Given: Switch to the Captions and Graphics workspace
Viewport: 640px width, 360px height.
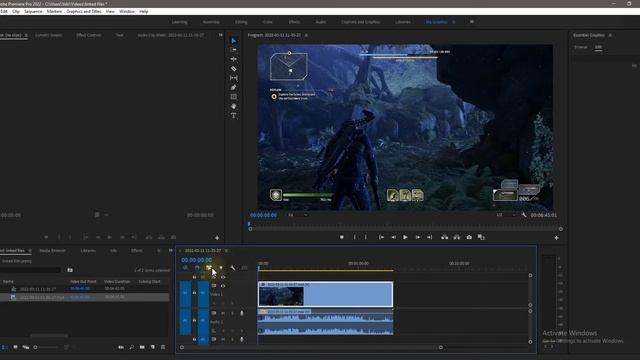Looking at the screenshot, I should pyautogui.click(x=360, y=22).
